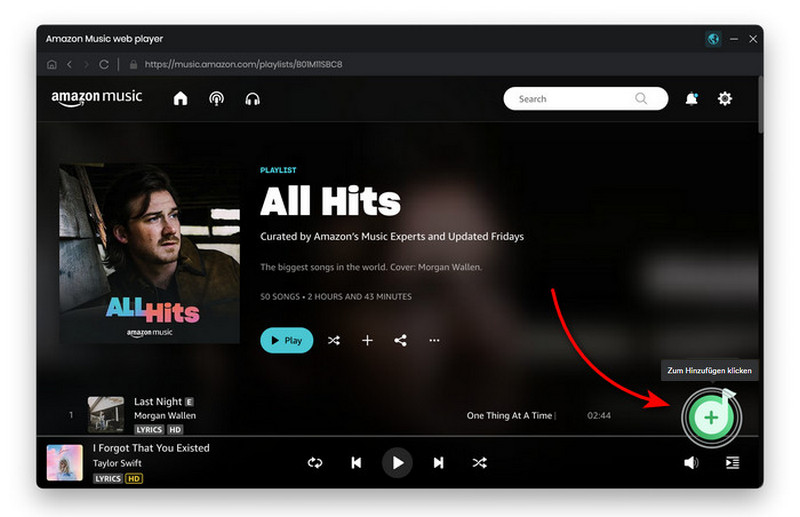Open settings gear icon

pos(725,99)
